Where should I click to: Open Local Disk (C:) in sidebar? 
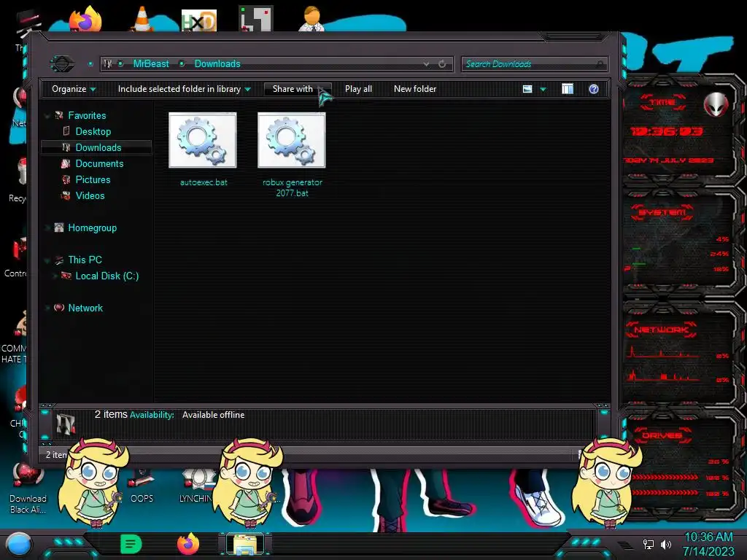[x=107, y=276]
